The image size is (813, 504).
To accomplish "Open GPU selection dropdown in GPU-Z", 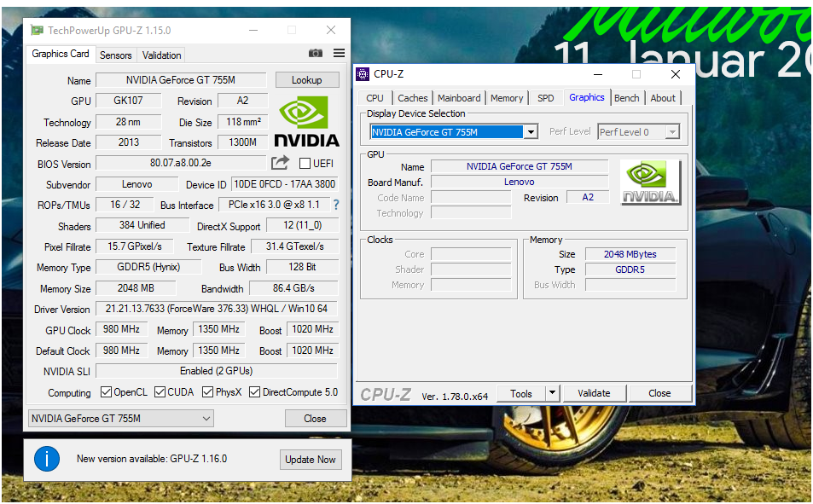I will 121,419.
